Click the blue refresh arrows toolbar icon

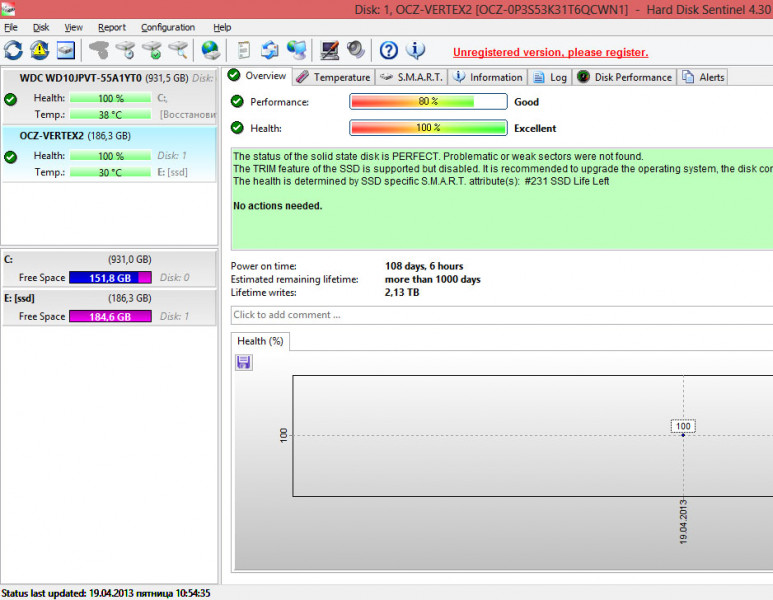[13, 50]
